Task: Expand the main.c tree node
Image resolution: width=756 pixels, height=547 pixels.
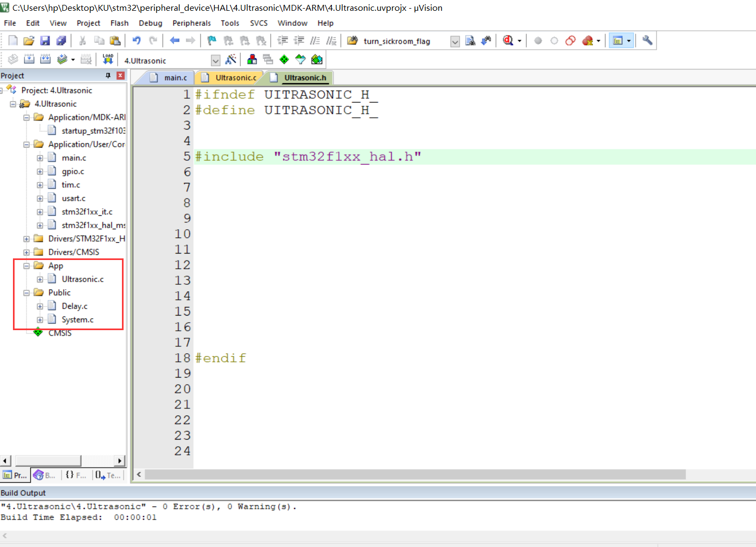Action: pos(40,158)
